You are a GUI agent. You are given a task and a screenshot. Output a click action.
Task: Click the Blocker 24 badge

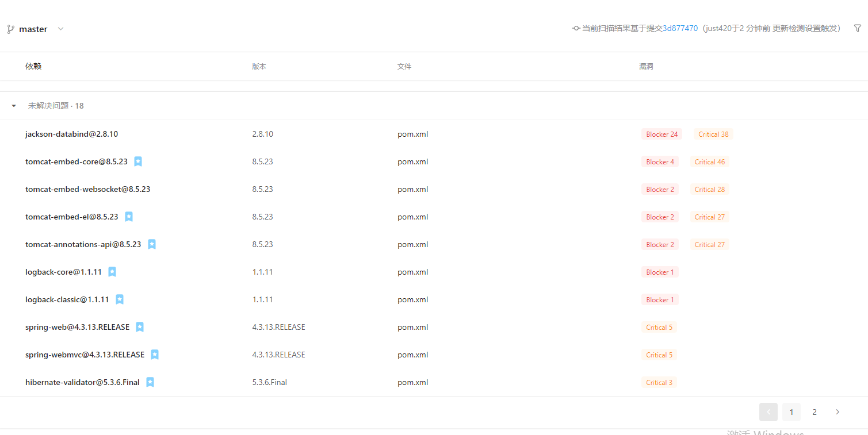pyautogui.click(x=661, y=134)
